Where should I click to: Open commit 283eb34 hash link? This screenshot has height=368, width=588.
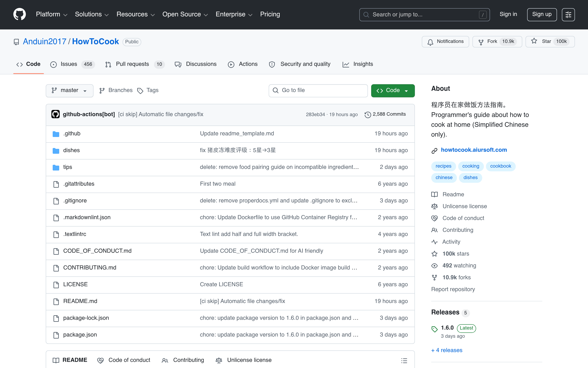315,115
